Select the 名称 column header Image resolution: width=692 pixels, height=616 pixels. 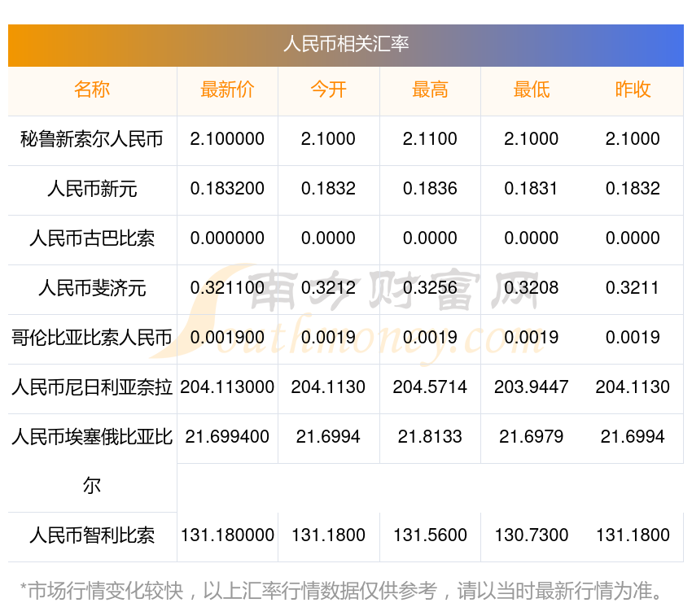[92, 90]
